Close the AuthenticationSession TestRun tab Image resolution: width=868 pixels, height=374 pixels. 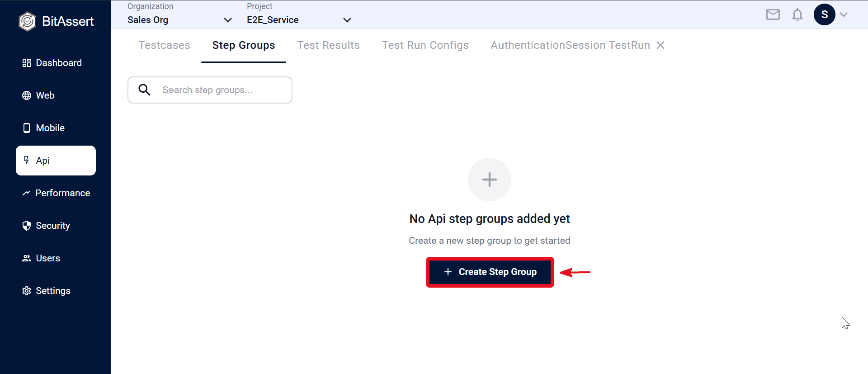pos(660,45)
